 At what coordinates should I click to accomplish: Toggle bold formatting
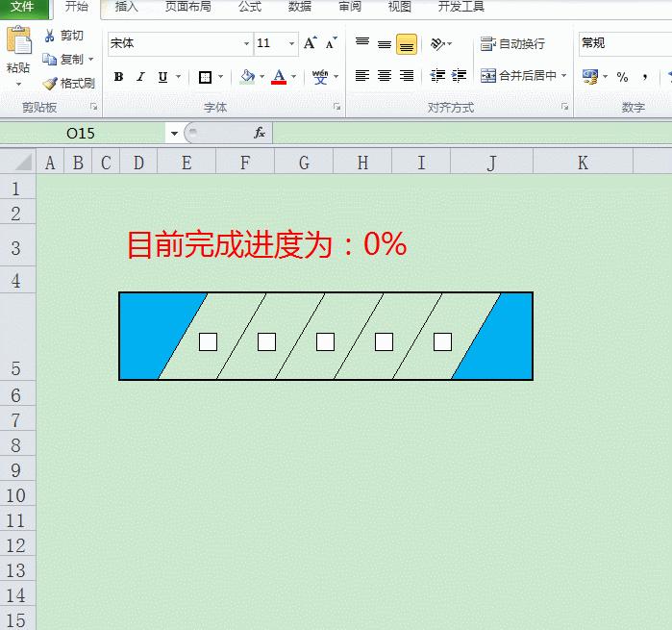point(118,77)
